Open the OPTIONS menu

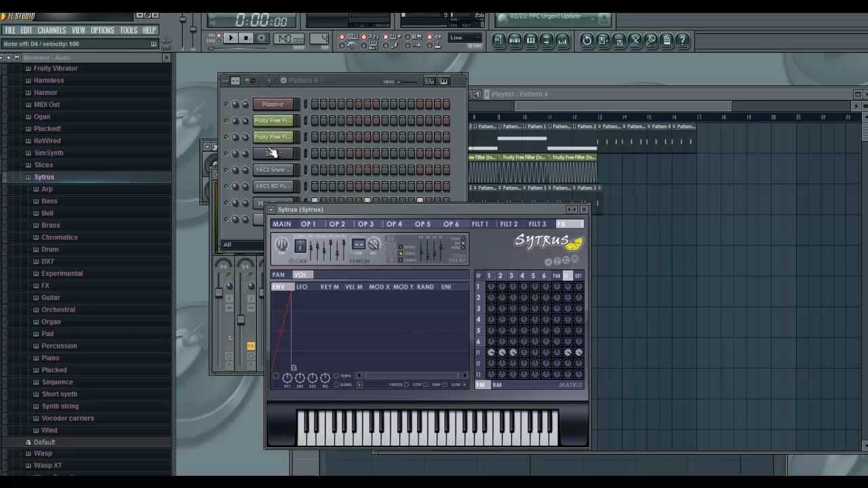point(102,30)
